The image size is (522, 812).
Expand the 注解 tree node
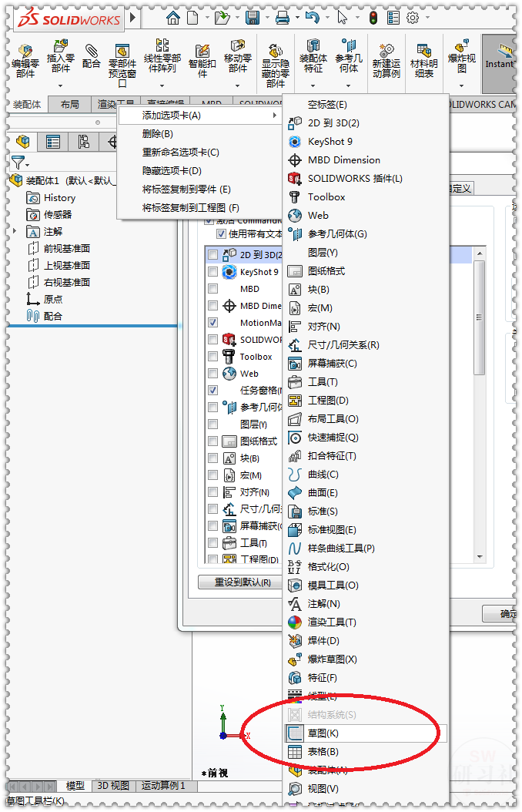(x=15, y=231)
